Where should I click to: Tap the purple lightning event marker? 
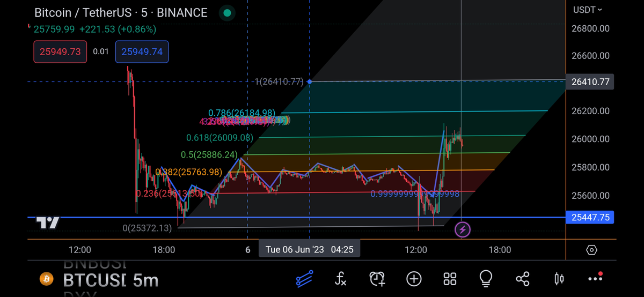click(463, 230)
